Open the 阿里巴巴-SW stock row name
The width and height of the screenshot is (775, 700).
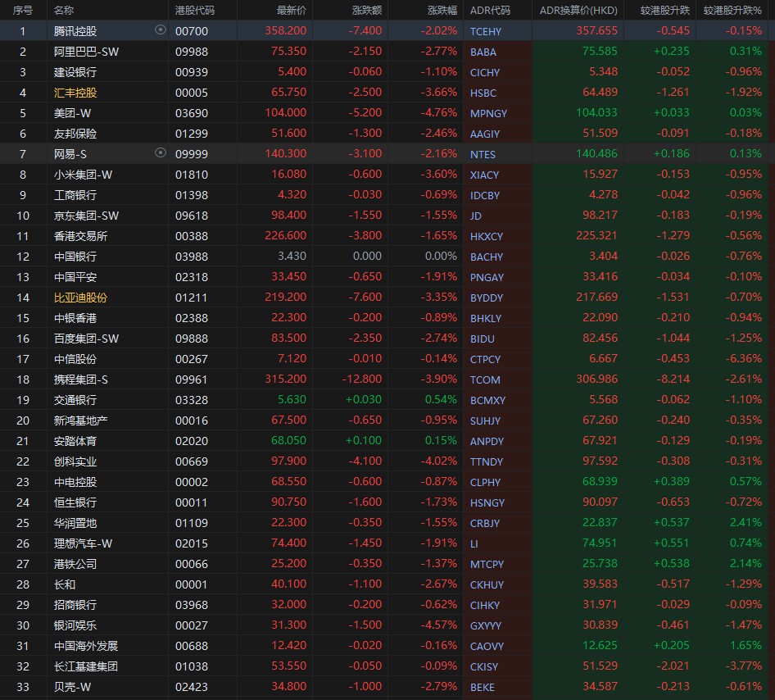click(87, 52)
